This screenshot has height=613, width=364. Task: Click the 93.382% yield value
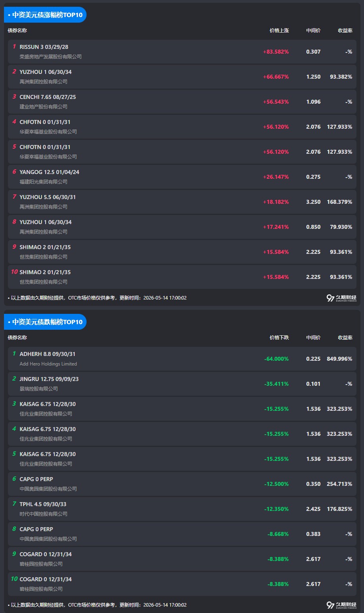click(x=341, y=77)
